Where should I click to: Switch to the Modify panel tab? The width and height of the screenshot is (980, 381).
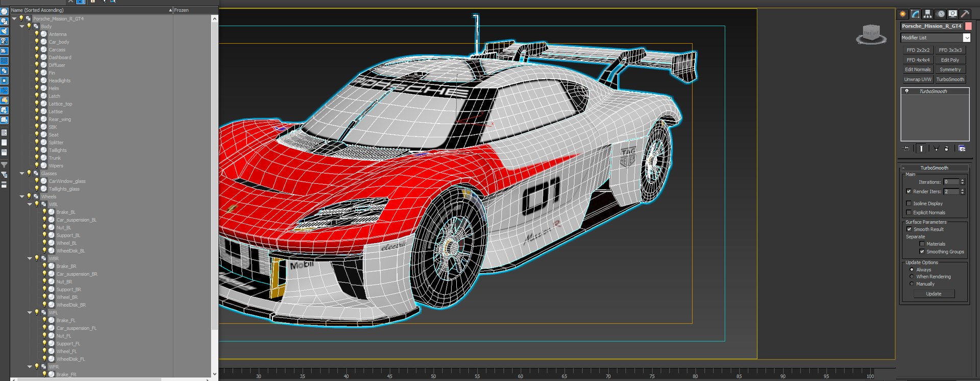pyautogui.click(x=916, y=14)
